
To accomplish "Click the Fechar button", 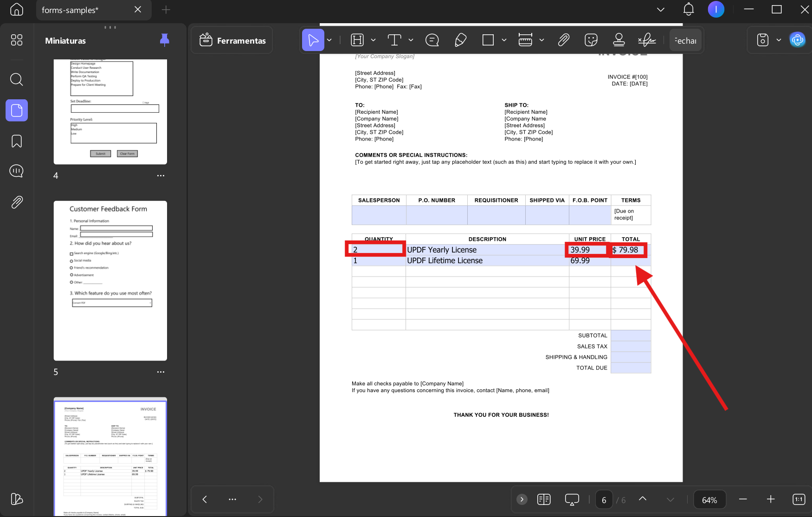I will [685, 40].
